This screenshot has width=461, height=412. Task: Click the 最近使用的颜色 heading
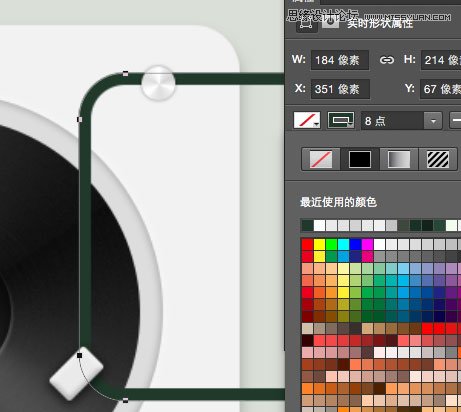point(338,202)
